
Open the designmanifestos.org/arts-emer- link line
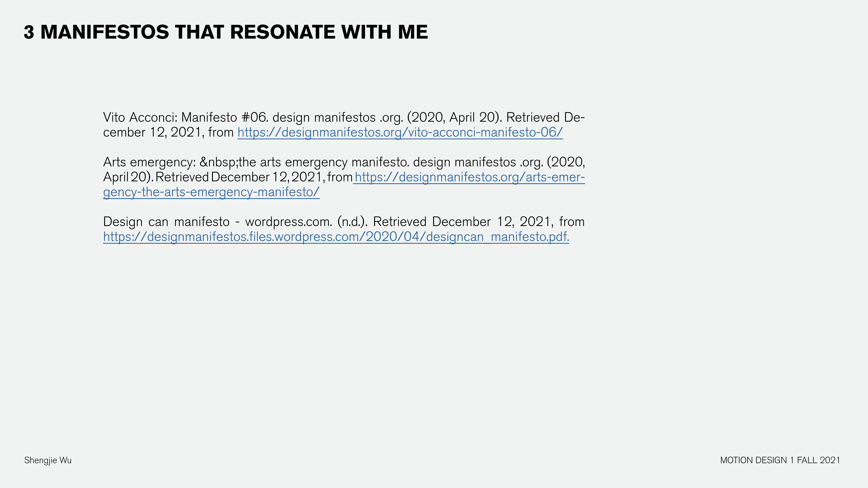(469, 177)
